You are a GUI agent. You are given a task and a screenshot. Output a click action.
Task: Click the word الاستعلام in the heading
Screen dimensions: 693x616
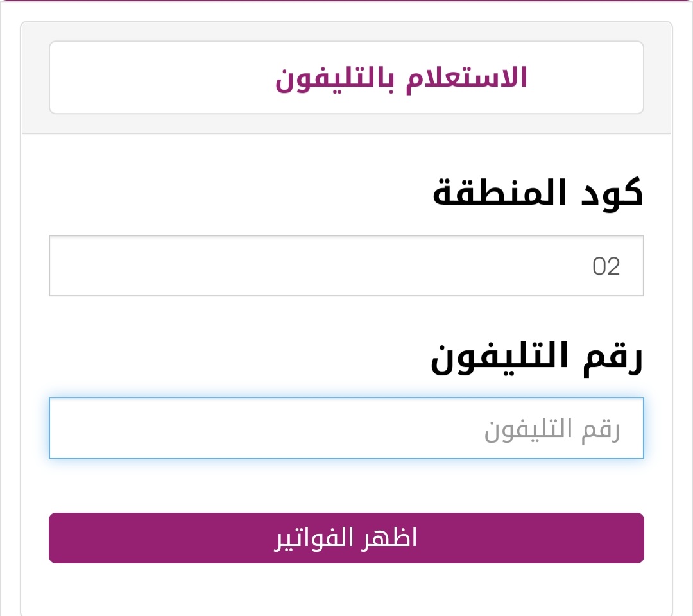pos(466,79)
